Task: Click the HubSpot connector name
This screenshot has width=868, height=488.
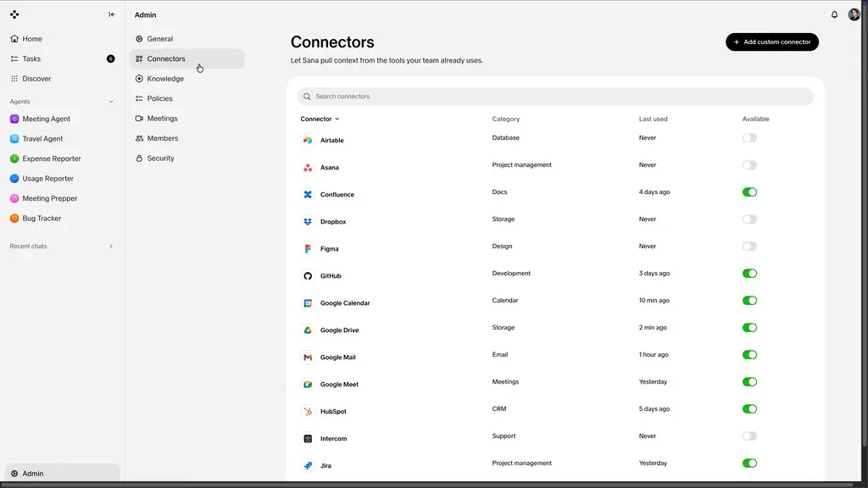Action: pyautogui.click(x=333, y=412)
